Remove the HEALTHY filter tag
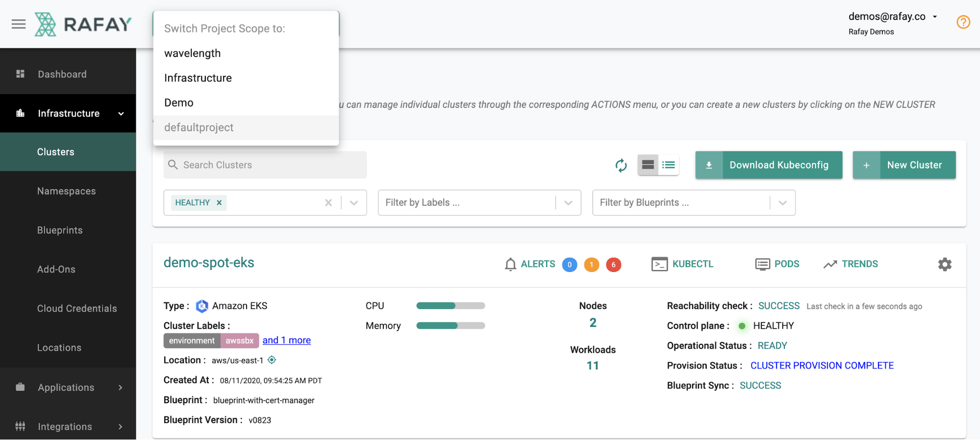 pos(219,202)
